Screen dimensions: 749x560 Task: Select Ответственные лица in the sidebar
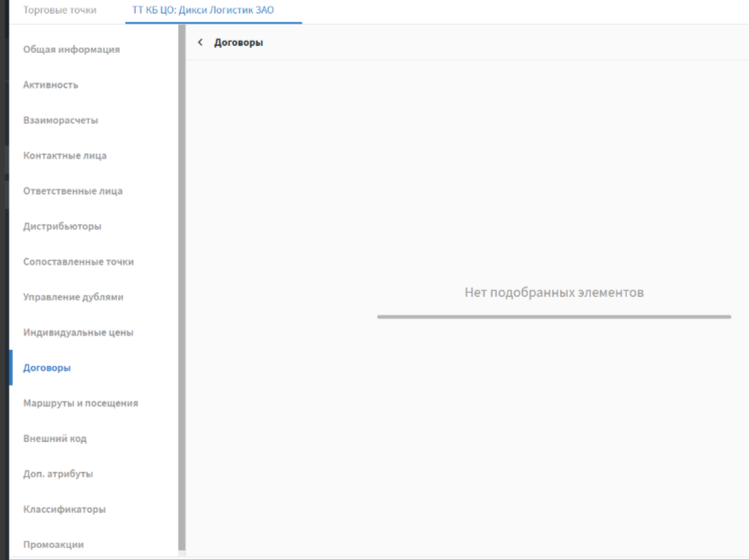73,191
